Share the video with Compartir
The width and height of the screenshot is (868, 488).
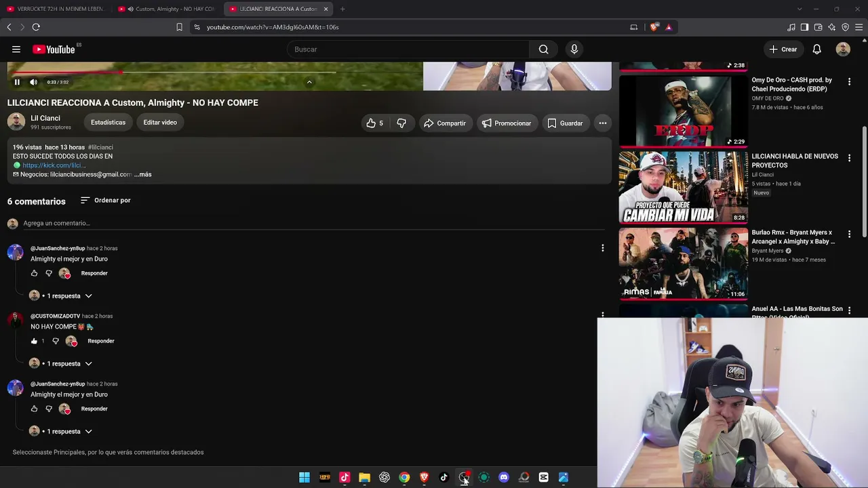445,123
